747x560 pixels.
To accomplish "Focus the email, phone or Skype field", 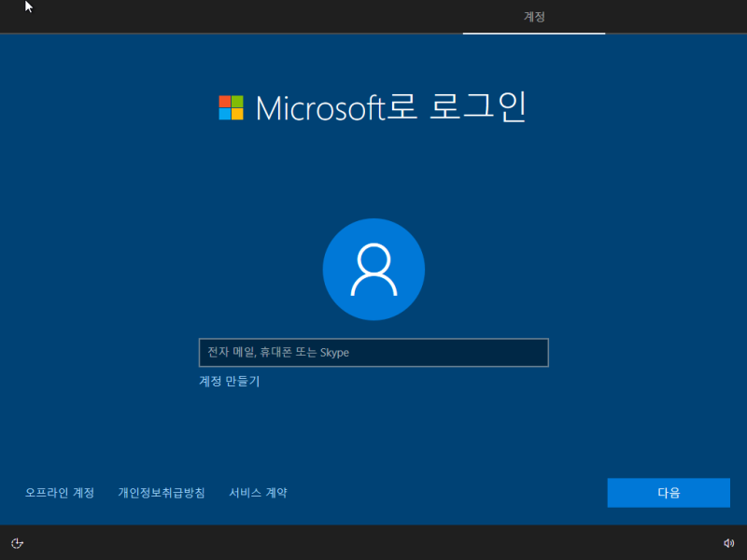I will [373, 353].
